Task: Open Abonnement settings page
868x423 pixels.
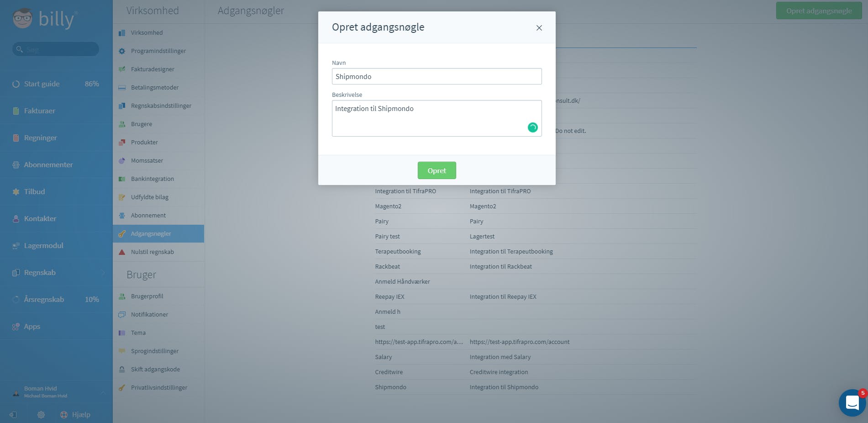Action: coord(158,216)
